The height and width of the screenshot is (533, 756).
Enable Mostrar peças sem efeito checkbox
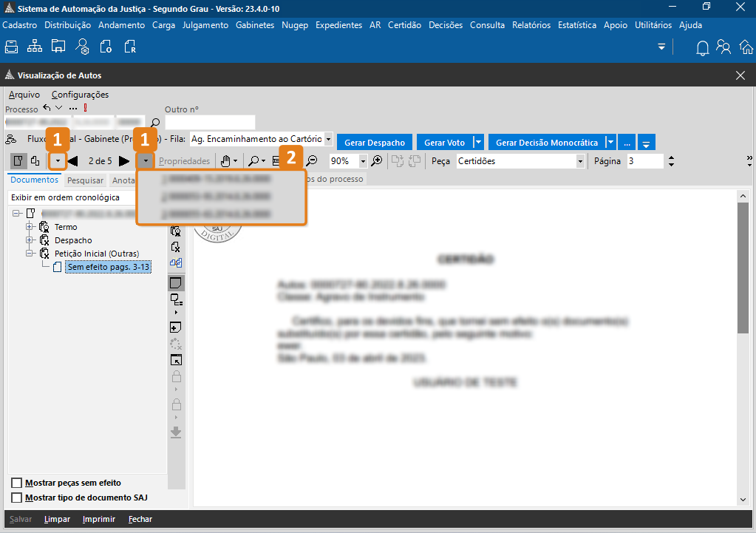click(x=16, y=483)
